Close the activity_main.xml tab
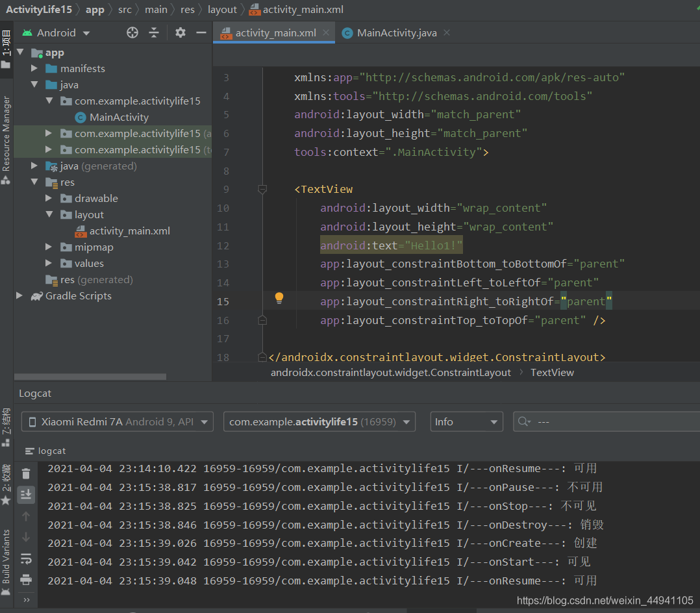The width and height of the screenshot is (700, 613). (x=326, y=32)
